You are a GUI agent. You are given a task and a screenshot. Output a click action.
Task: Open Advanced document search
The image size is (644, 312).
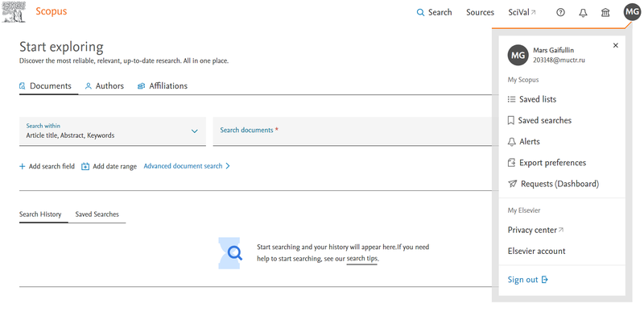click(x=187, y=166)
